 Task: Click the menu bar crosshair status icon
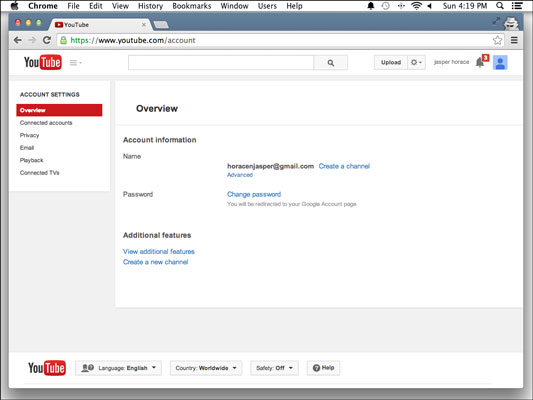tap(401, 6)
